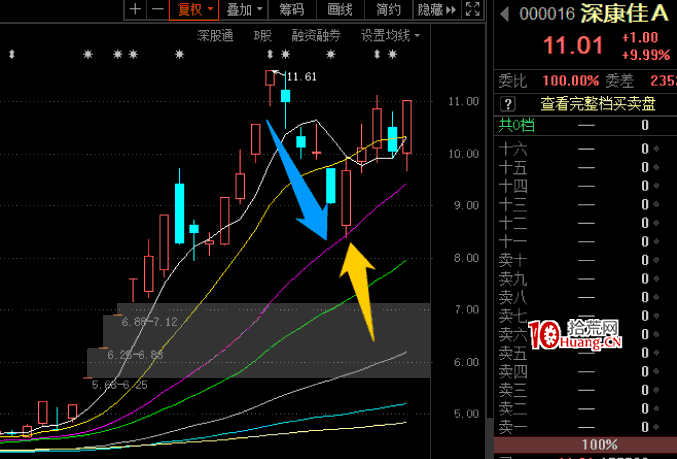This screenshot has width=677, height=459.
Task: Click the diamond icon in 卖八 row
Action: (656, 297)
